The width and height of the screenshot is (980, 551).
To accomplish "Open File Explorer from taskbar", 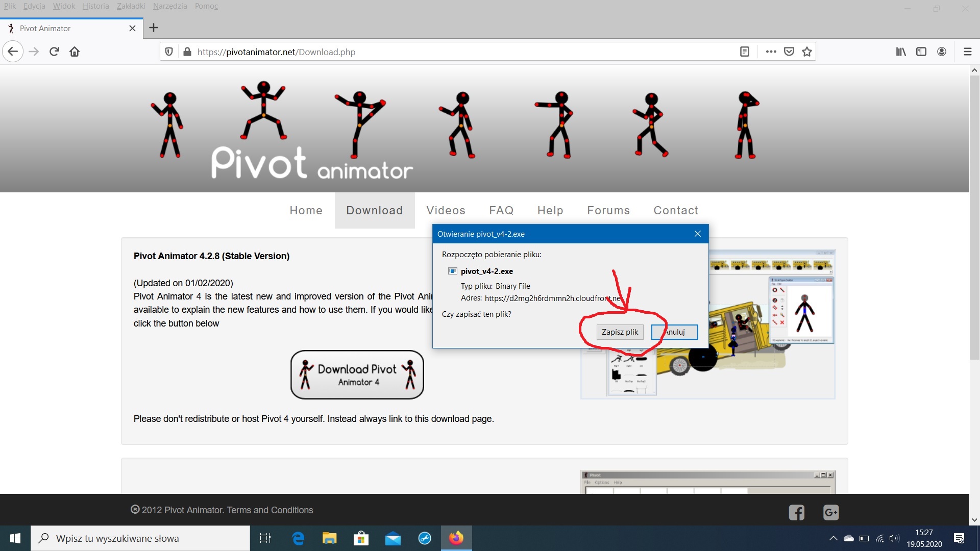I will tap(330, 538).
